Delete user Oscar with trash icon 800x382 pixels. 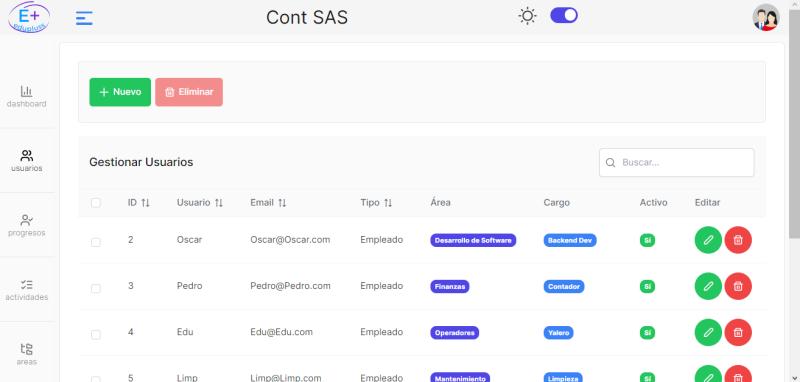[738, 240]
